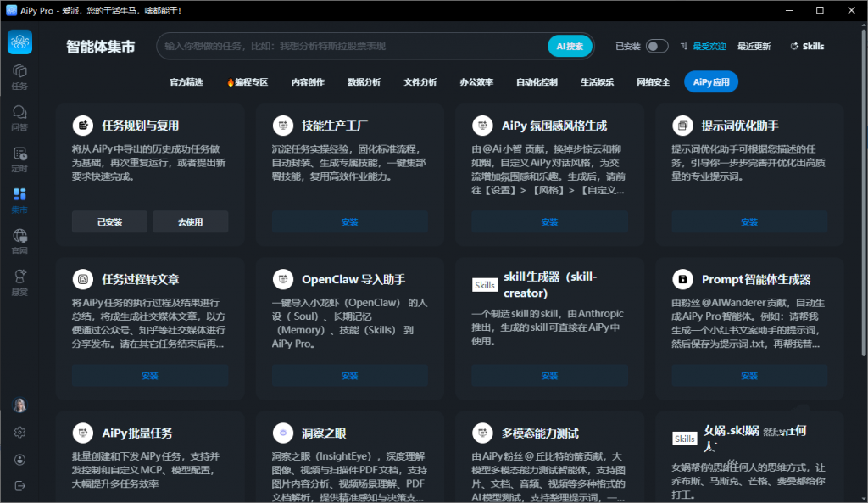The image size is (868, 503).
Task: Install Prompt智能体生成器 agent
Action: 749,376
